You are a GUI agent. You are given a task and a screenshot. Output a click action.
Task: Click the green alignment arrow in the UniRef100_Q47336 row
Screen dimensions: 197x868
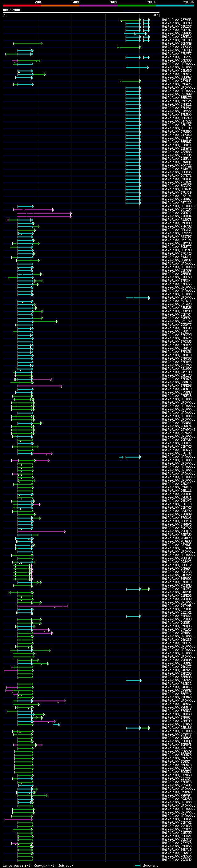point(129,47)
